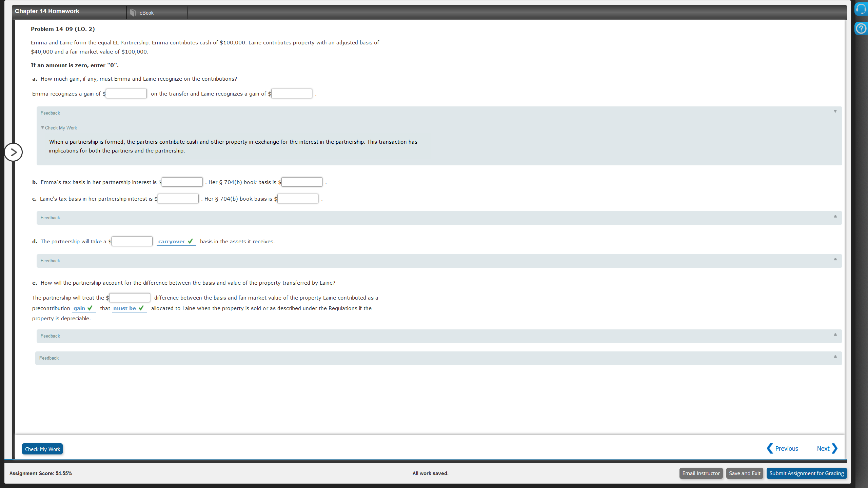The image size is (868, 488).
Task: Expand the side panel circular arrow
Action: (14, 152)
